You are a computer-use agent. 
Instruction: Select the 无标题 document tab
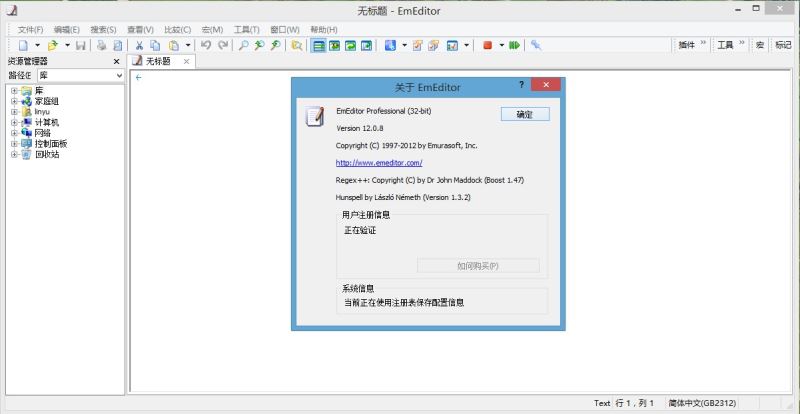tap(158, 61)
